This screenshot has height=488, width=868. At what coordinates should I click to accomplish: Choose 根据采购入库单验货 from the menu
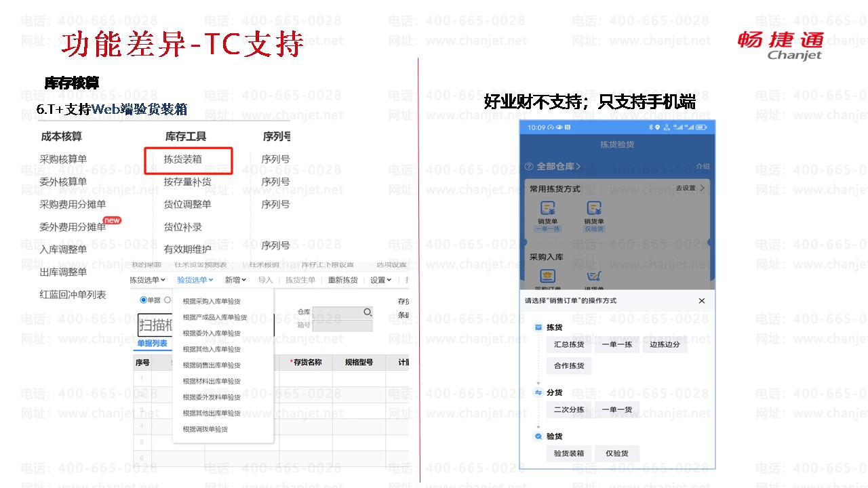pos(212,301)
